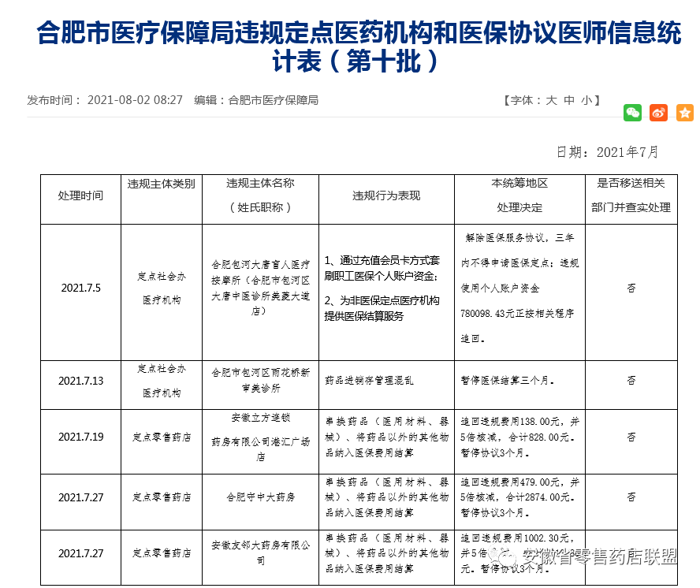Screen dimensions: 700x588
Task: Click the 处理时间 column header
Action: tap(80, 195)
